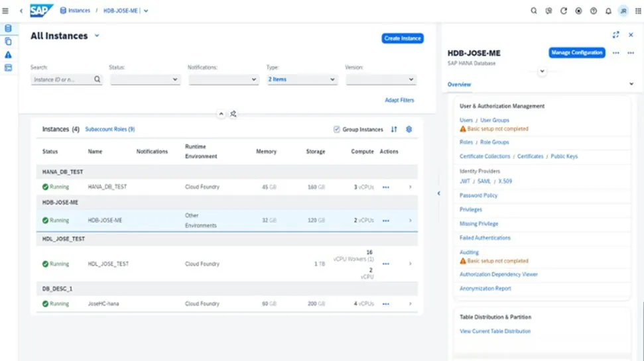
Task: Open table settings gear icon
Action: (x=409, y=130)
